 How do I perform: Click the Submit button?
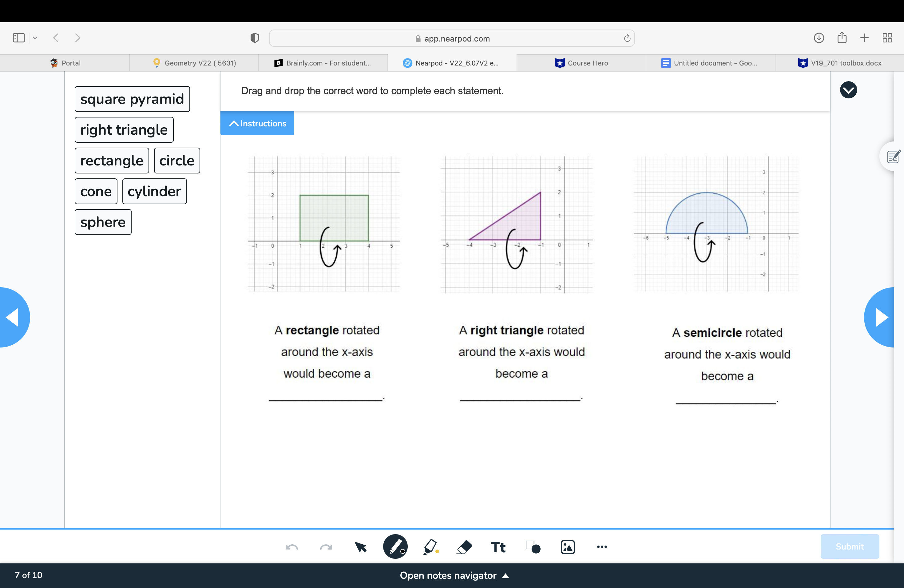pos(850,546)
